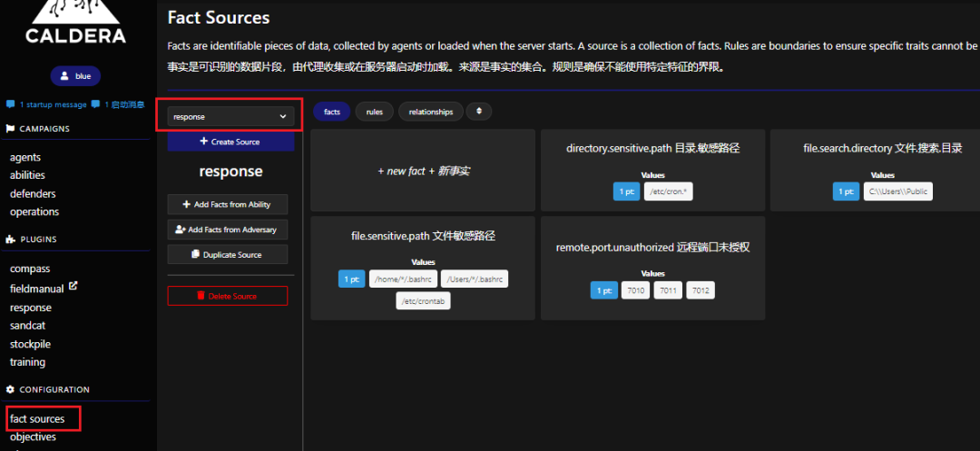Click the Caldera logo
980x451 pixels.
click(x=75, y=22)
